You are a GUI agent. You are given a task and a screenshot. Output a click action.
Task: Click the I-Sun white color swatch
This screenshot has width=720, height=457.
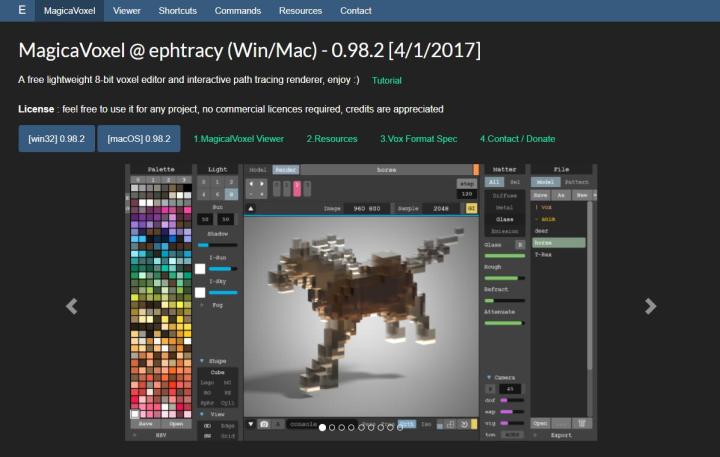point(200,269)
